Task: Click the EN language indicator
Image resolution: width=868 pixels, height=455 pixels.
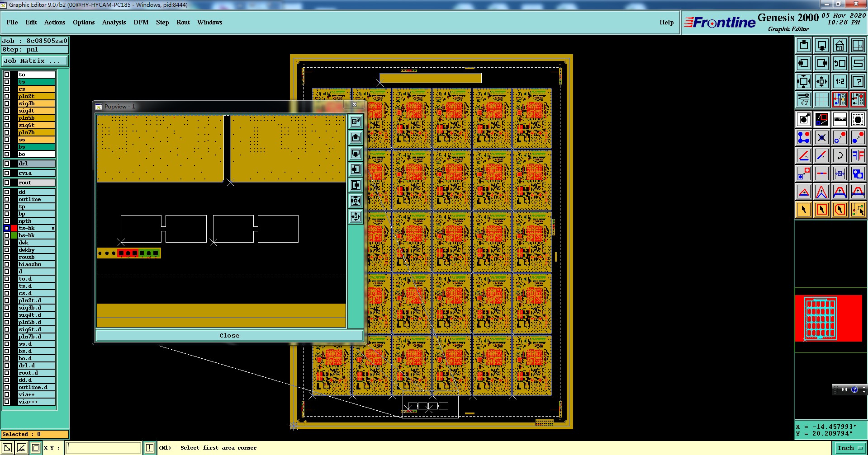Action: 844,389
